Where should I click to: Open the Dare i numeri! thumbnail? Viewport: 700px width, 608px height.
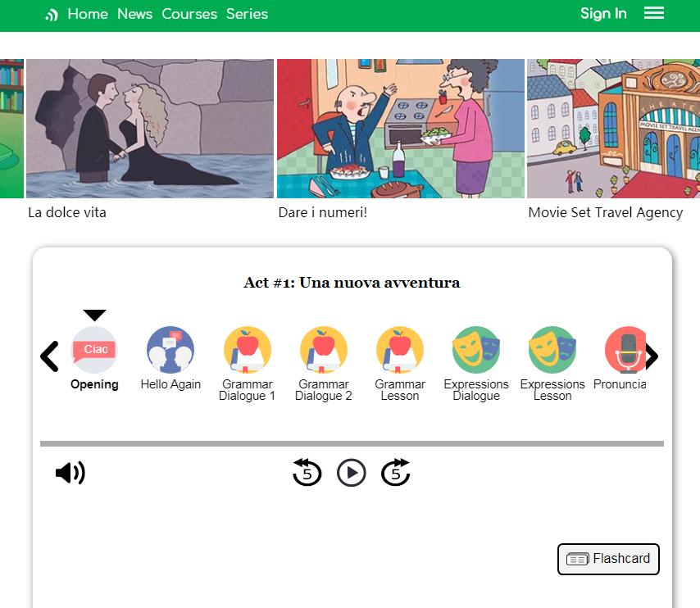click(x=401, y=129)
